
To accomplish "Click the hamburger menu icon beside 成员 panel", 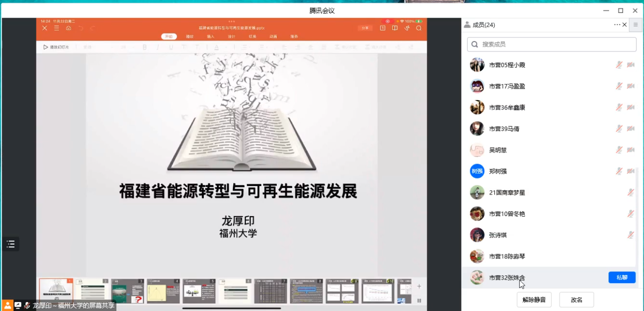I will (636, 24).
